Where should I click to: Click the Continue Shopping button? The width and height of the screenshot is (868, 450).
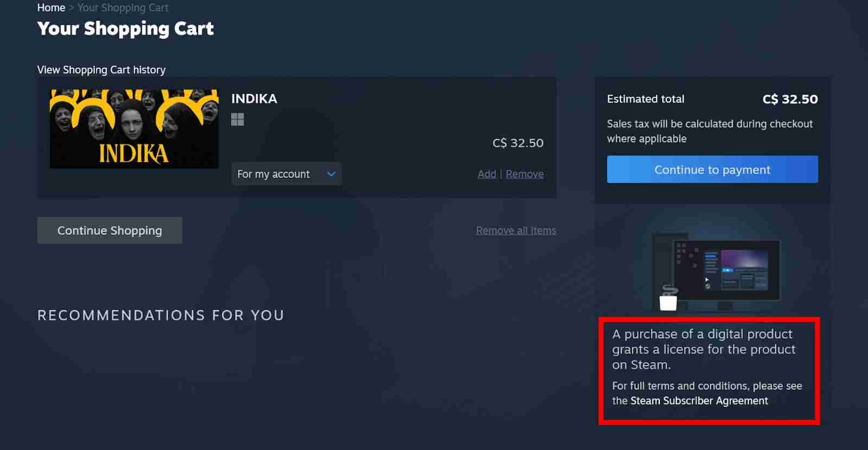click(110, 230)
